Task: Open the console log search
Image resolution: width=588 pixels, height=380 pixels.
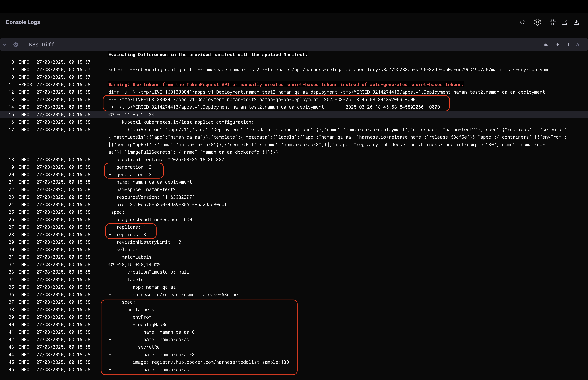Action: [522, 22]
